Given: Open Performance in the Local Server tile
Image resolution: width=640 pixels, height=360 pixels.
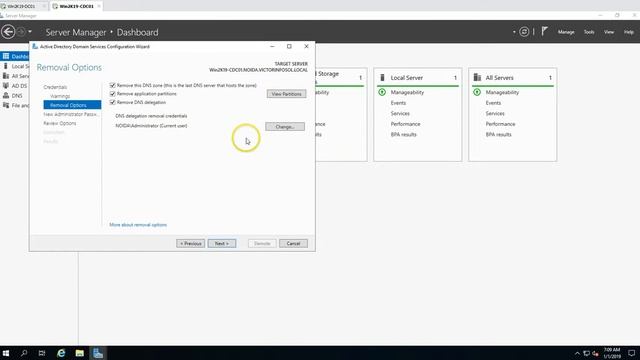Looking at the screenshot, I should point(405,124).
